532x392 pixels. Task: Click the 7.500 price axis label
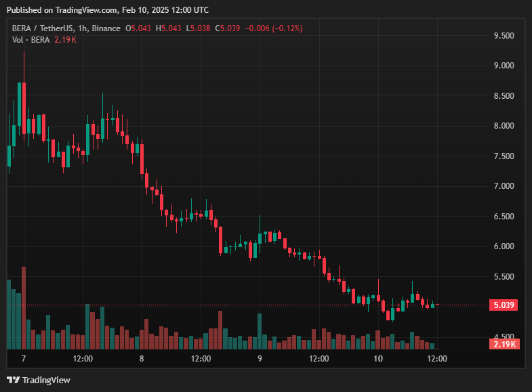(x=504, y=156)
